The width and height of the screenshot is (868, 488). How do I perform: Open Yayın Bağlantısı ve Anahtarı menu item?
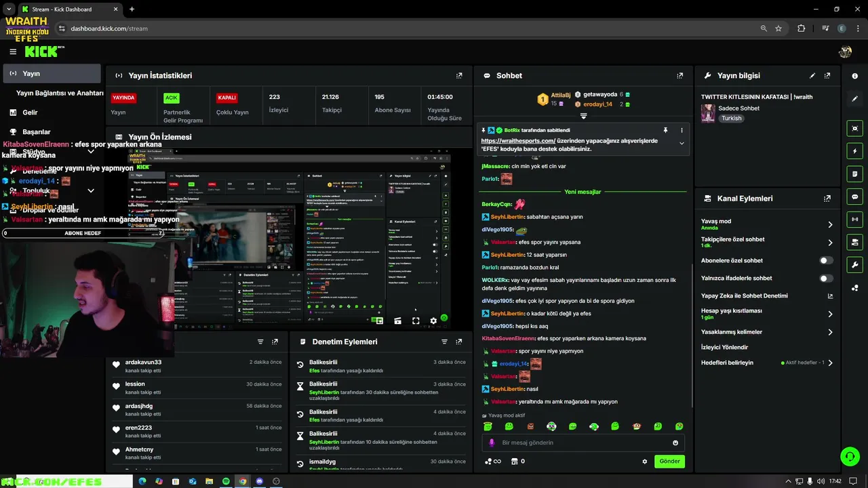pos(60,93)
